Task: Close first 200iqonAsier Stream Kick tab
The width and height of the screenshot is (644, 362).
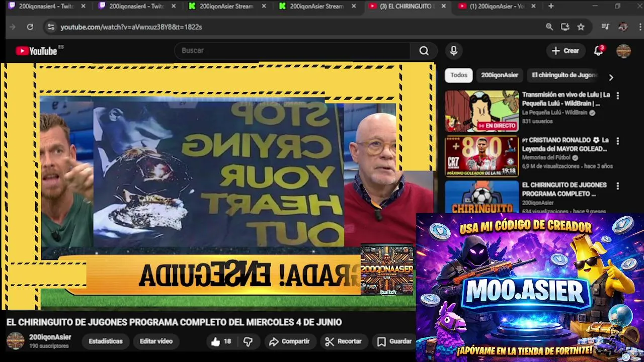Action: tap(264, 6)
